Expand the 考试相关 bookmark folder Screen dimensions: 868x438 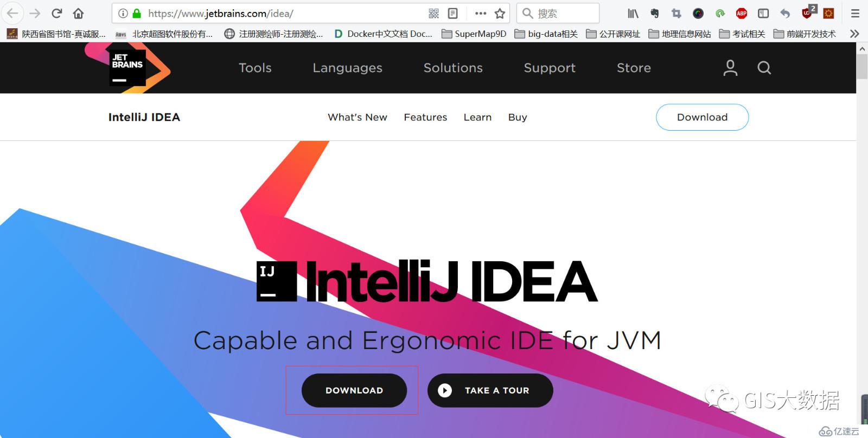[x=742, y=34]
